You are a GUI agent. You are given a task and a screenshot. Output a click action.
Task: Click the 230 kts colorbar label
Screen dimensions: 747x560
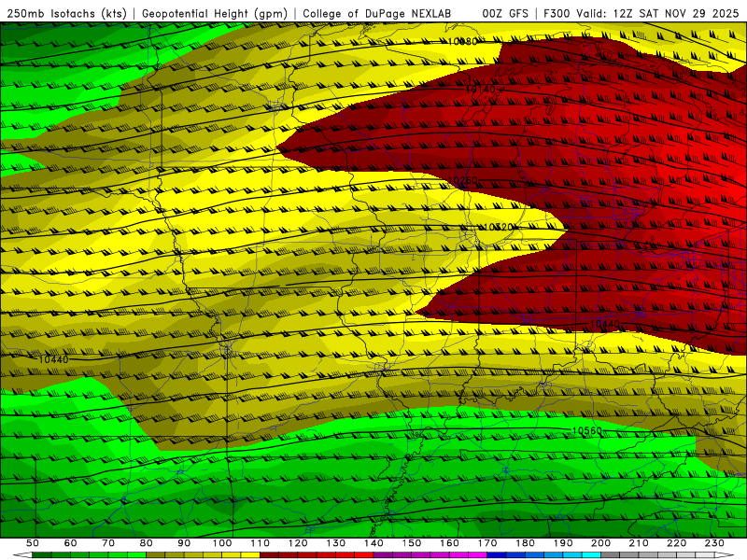coord(714,543)
